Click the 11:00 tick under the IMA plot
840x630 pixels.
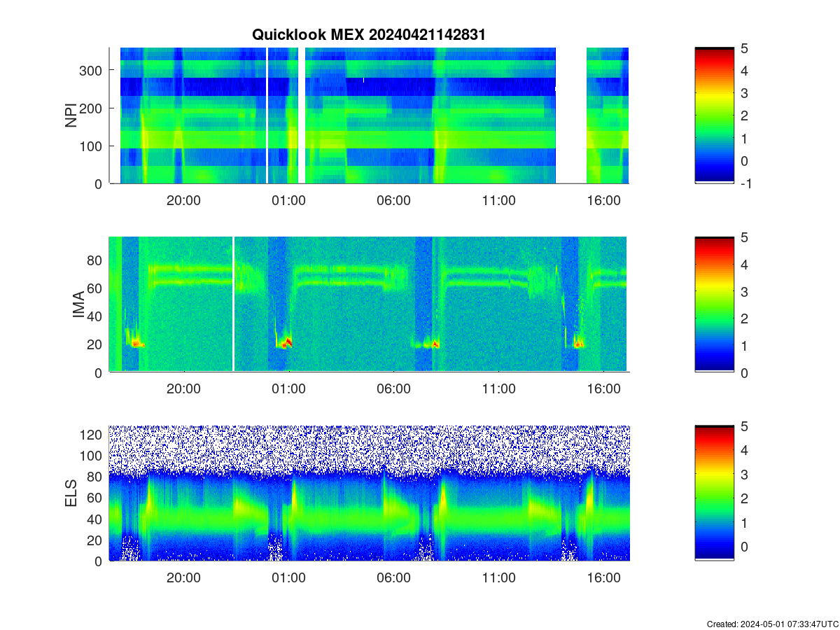pyautogui.click(x=498, y=389)
